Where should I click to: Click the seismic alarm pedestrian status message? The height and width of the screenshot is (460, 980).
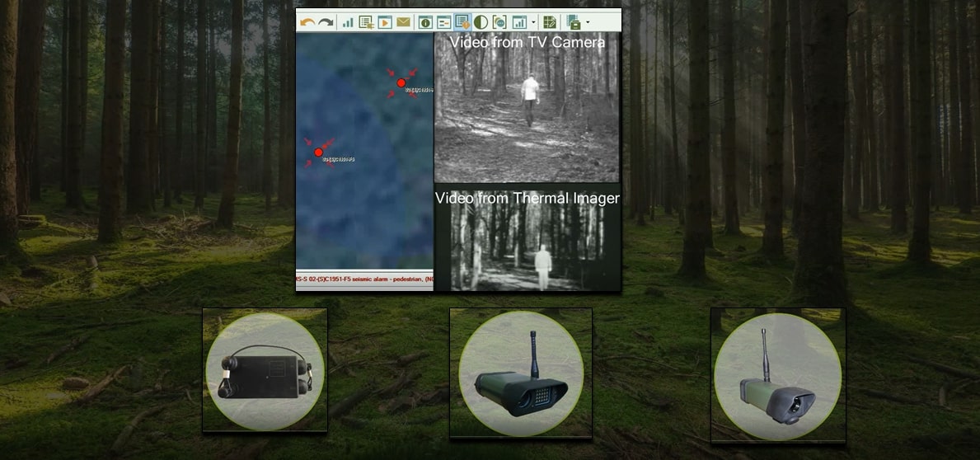[x=364, y=279]
